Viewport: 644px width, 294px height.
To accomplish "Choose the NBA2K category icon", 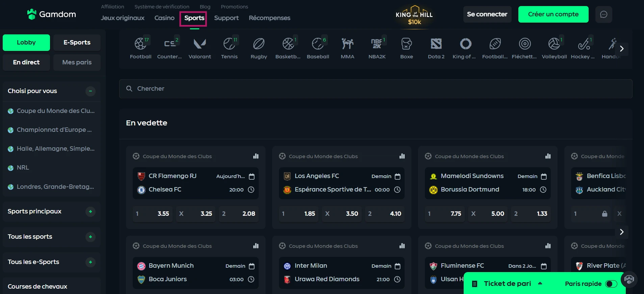I will [377, 48].
